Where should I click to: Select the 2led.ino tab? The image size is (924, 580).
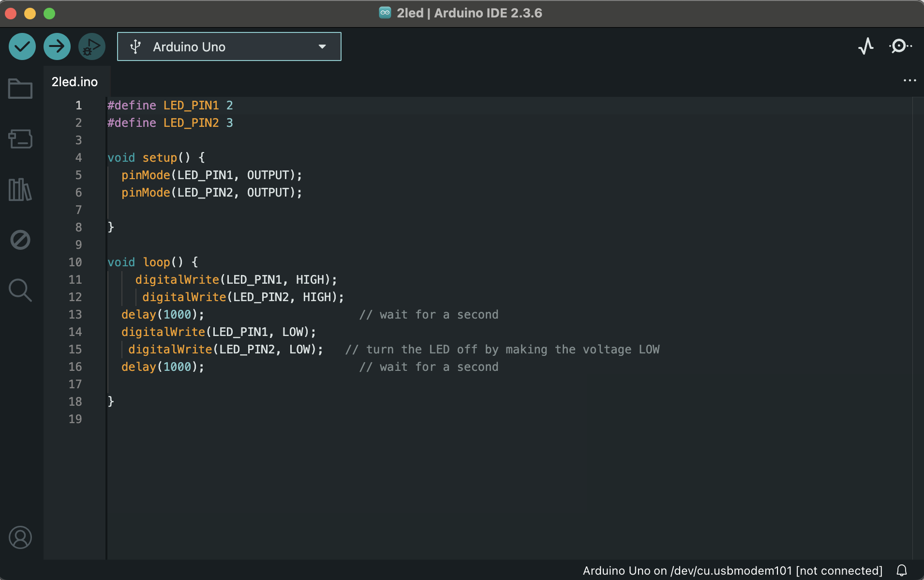[x=75, y=81]
